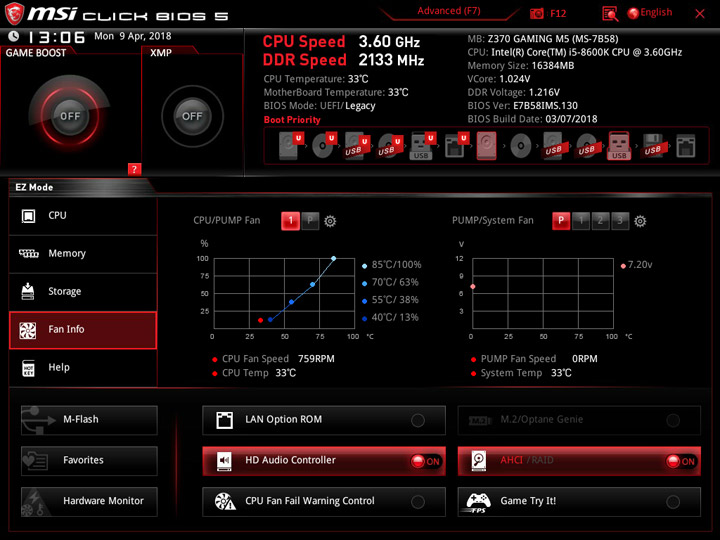The image size is (720, 540).
Task: Click the 759RPM CPU fan speed value
Action: [x=316, y=359]
